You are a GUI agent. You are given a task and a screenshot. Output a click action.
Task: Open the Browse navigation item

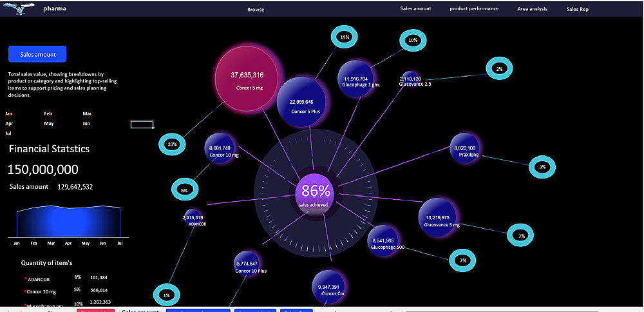pos(256,10)
